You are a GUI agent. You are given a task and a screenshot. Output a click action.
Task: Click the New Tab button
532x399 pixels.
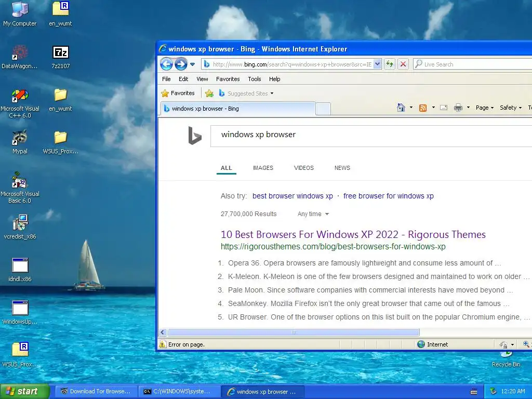[323, 109]
